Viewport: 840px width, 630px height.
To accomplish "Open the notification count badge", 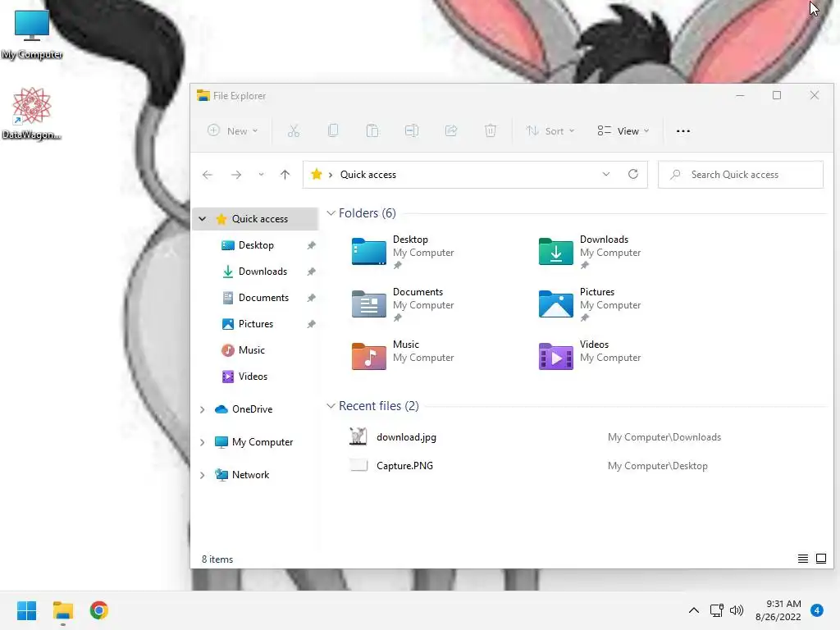I will [817, 610].
